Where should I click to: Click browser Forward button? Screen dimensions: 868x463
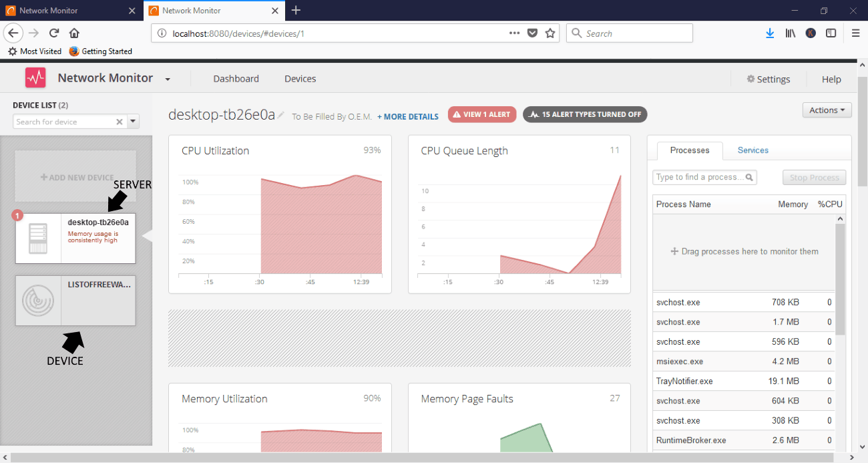(x=34, y=33)
